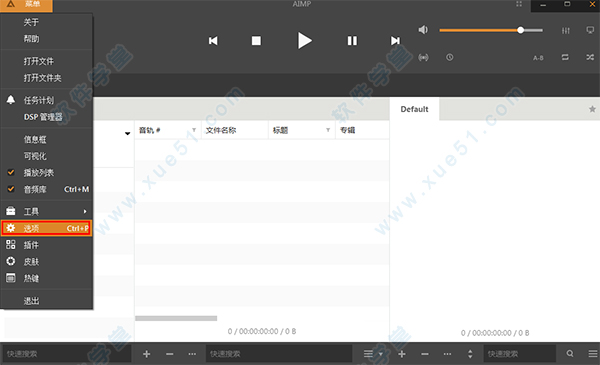
Task: Switch to the Default playlist tab
Action: click(x=414, y=109)
